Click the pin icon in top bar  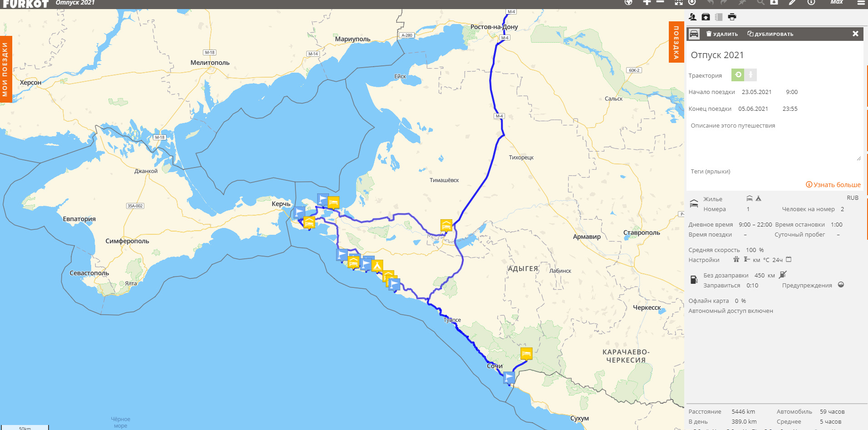pyautogui.click(x=742, y=2)
